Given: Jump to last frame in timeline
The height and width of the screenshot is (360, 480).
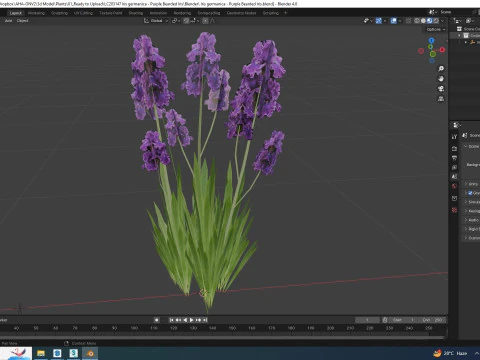Looking at the screenshot, I should coord(205,320).
